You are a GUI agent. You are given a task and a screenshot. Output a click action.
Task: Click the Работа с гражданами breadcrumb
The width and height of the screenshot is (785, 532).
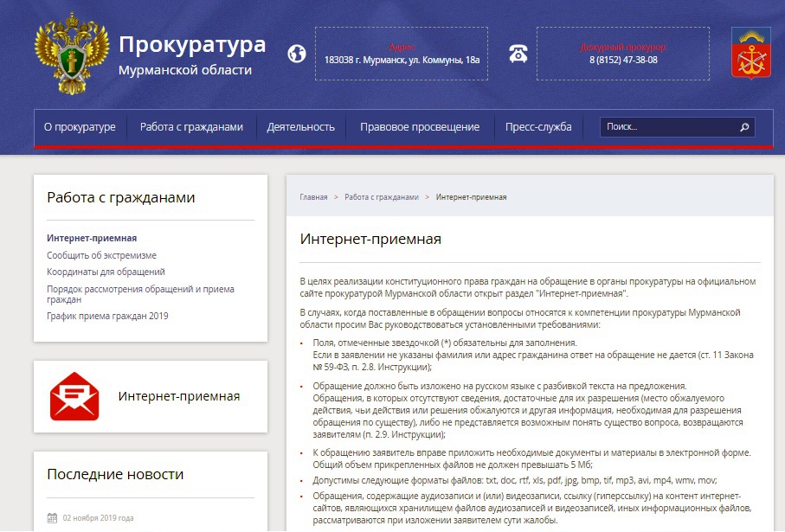pyautogui.click(x=381, y=197)
